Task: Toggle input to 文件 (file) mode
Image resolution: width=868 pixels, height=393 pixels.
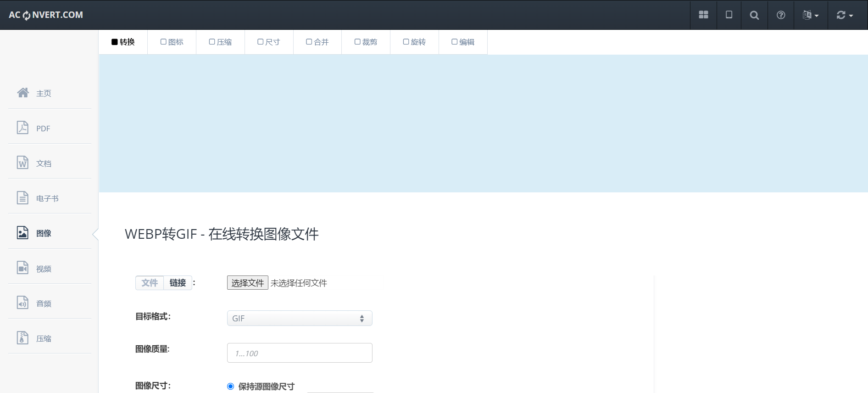Action: point(150,283)
